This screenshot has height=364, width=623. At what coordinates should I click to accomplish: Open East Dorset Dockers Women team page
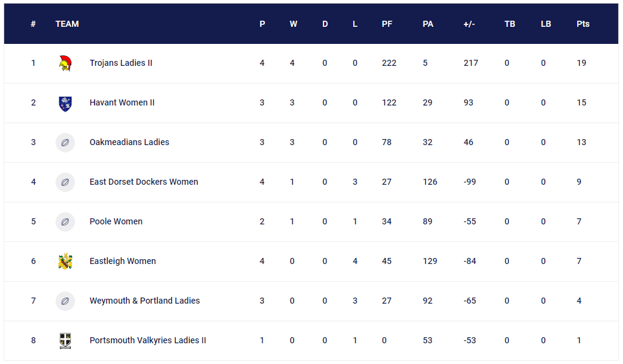pos(143,182)
